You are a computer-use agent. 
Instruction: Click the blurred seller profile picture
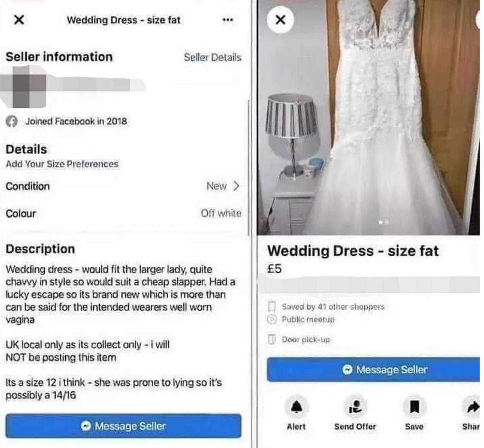pos(24,86)
